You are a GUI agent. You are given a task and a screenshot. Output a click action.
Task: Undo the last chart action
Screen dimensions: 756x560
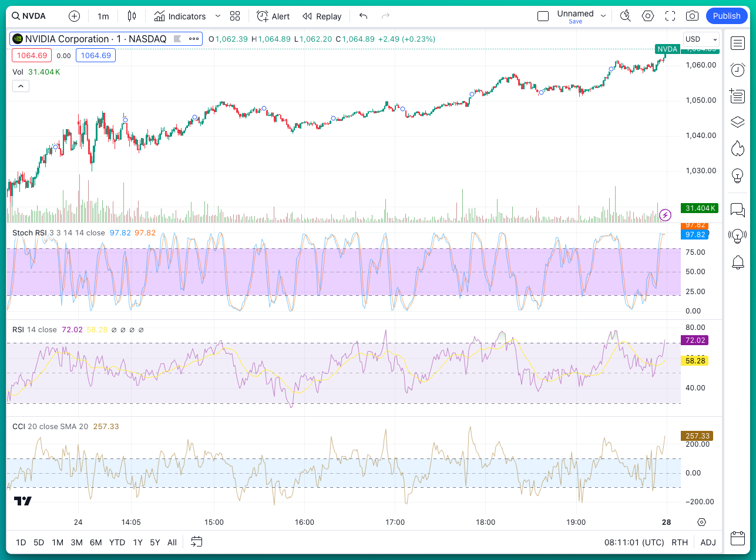[x=364, y=16]
